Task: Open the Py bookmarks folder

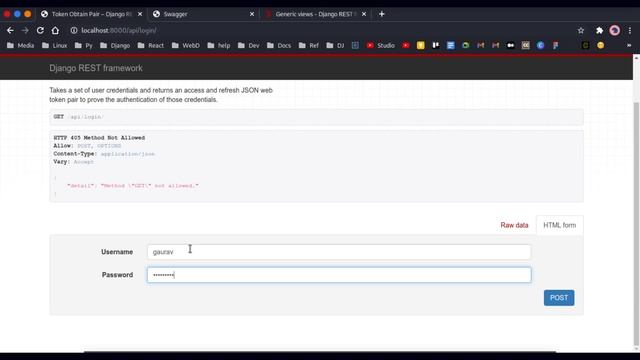Action: (x=84, y=45)
